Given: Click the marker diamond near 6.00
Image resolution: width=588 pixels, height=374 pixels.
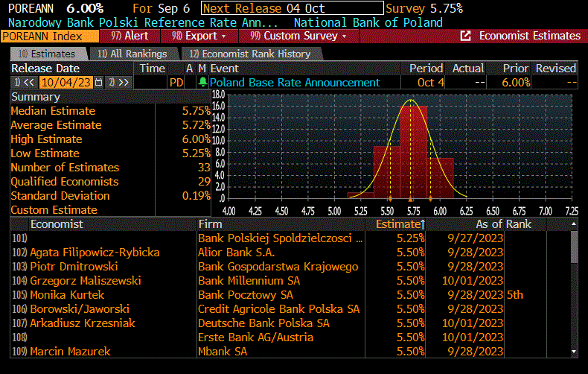Looking at the screenshot, I should point(430,199).
